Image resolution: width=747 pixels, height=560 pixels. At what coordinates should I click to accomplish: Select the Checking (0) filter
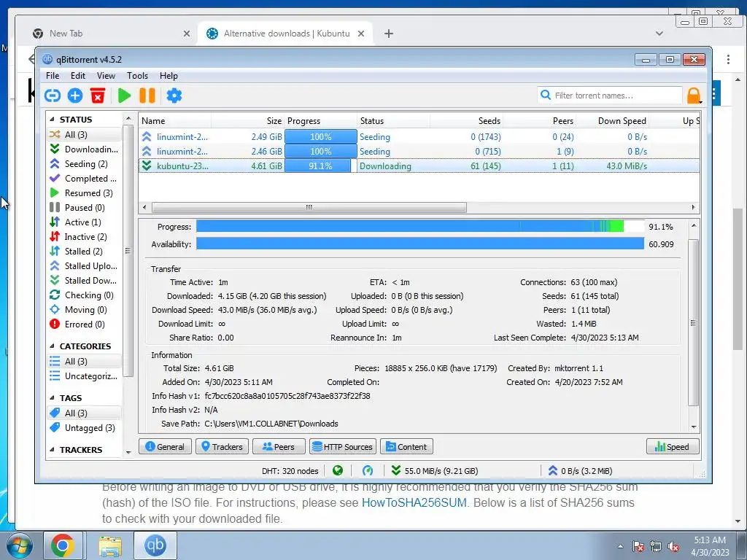(85, 295)
